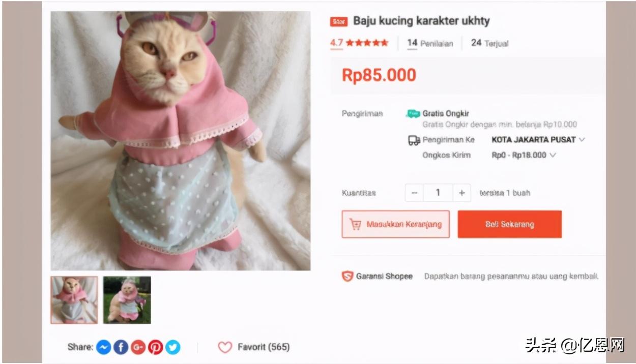Viewport: 636px width, 364px height.
Task: Share via Facebook Messenger icon
Action: (x=103, y=347)
